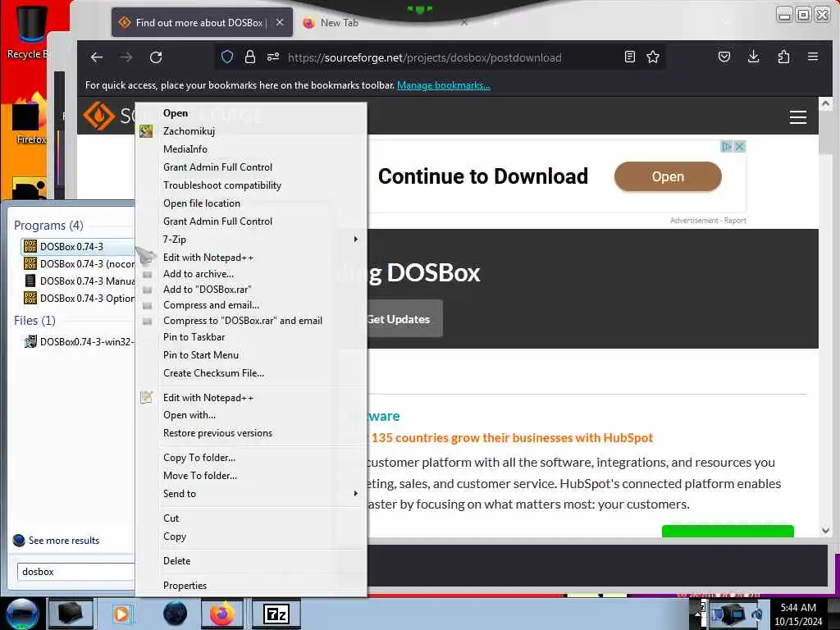
Task: Toggle reader view icon
Action: pos(629,57)
